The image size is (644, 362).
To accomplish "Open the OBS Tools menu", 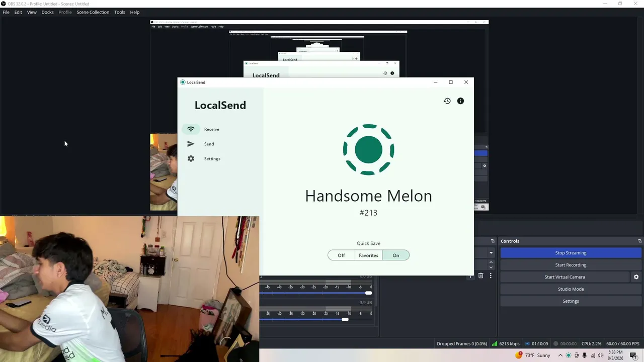I will (x=119, y=12).
